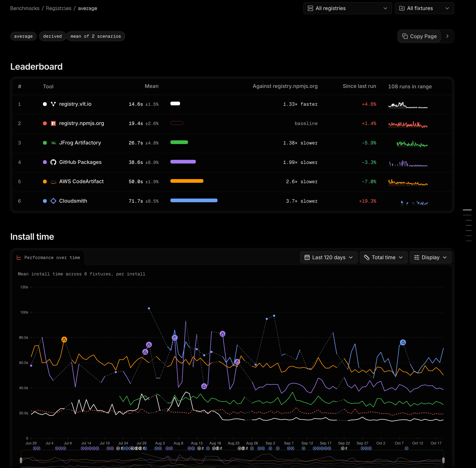Open the Total time metric dropdown

[x=383, y=257]
